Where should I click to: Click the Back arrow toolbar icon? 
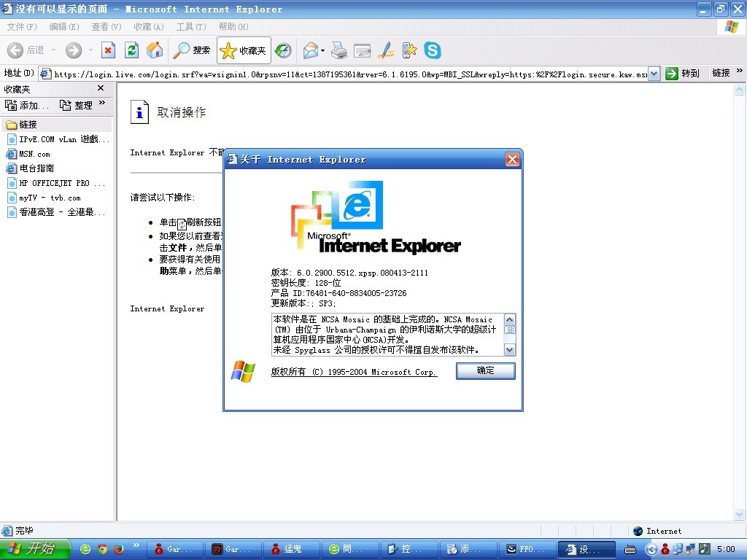15,50
